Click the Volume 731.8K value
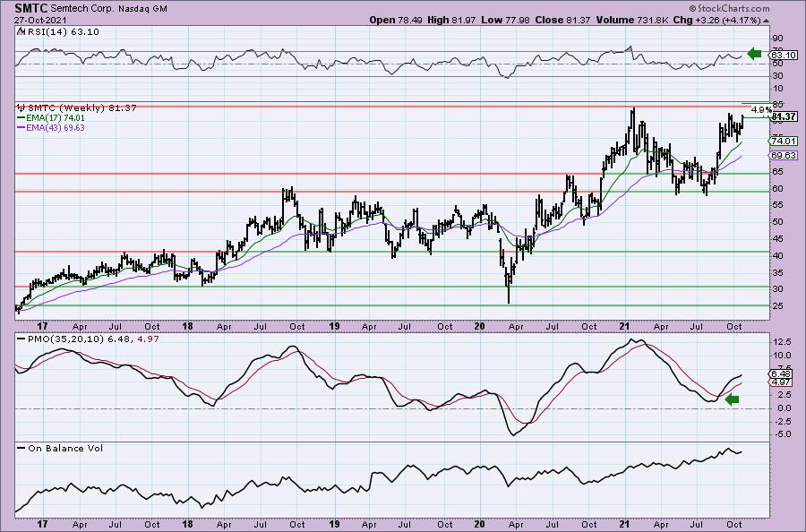This screenshot has height=532, width=806. pyautogui.click(x=632, y=20)
